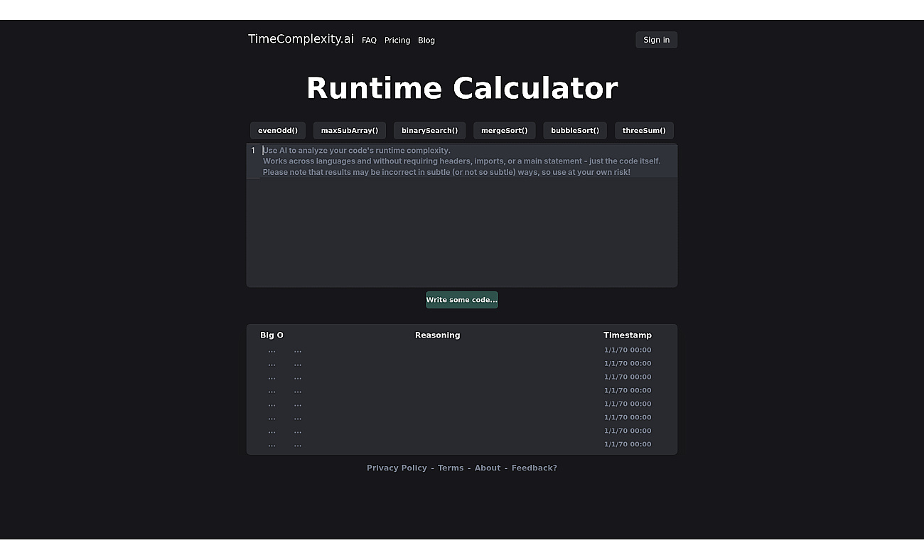
Task: Load the maxSubArray() example
Action: [x=350, y=131]
